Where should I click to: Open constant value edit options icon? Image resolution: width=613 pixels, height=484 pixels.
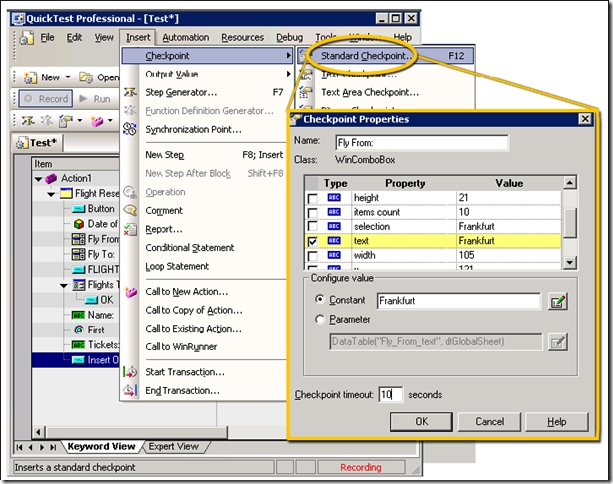tap(557, 301)
